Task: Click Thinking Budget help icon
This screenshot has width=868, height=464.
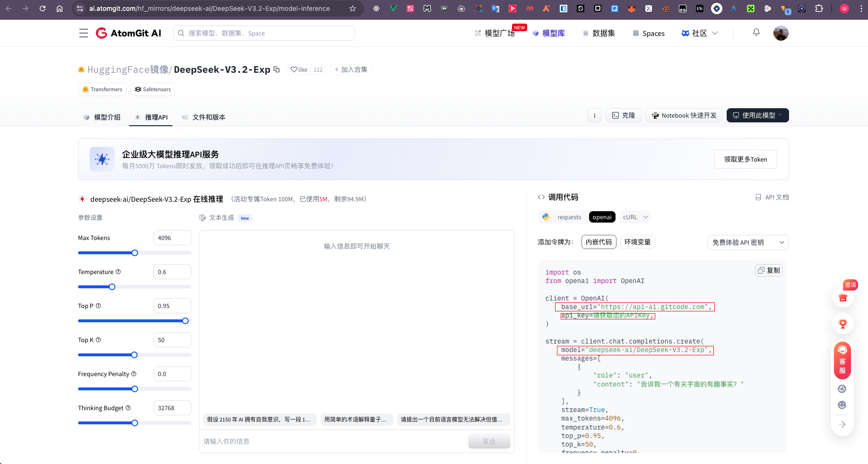Action: point(128,408)
